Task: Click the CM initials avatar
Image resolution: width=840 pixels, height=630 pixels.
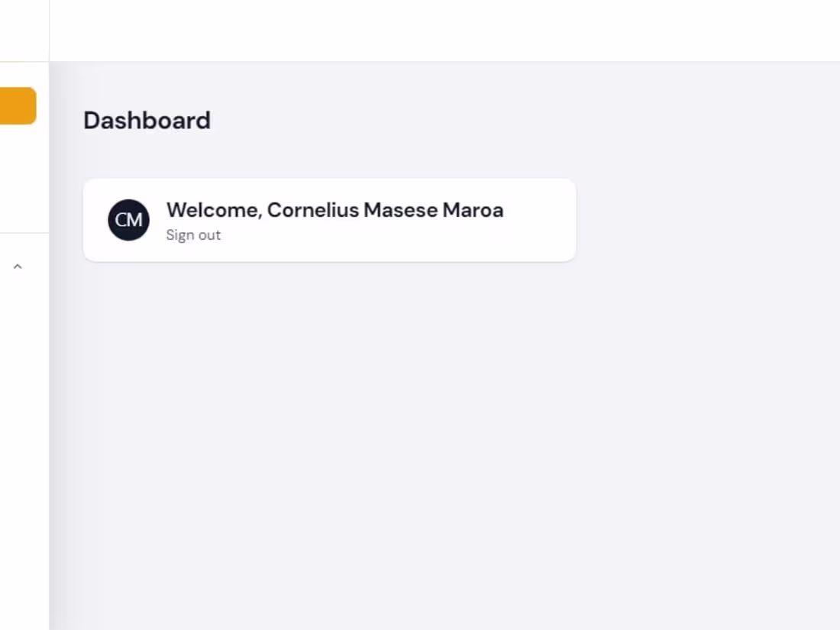Action: (x=128, y=220)
